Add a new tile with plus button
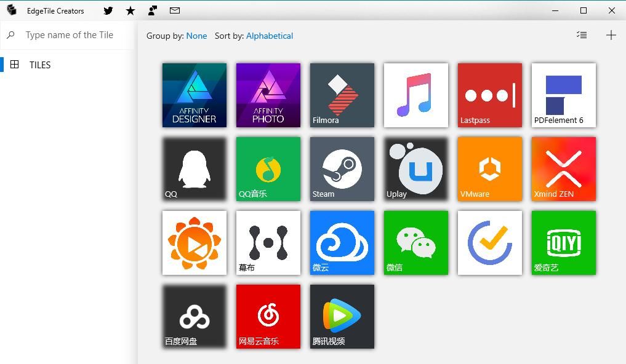 pos(611,35)
